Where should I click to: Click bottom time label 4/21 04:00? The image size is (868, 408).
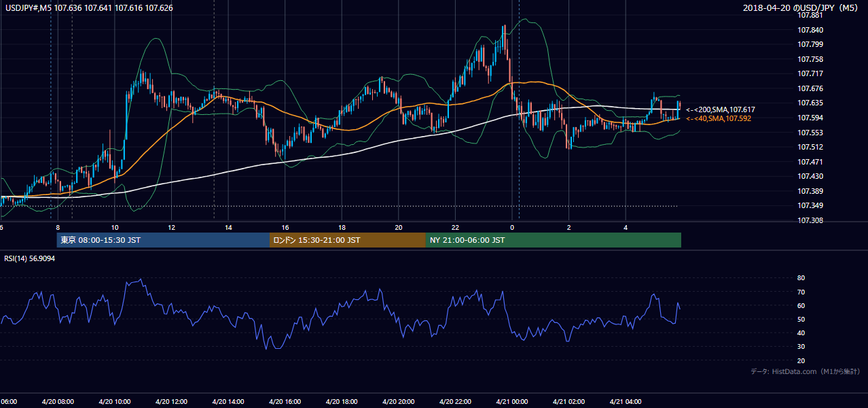coord(626,401)
